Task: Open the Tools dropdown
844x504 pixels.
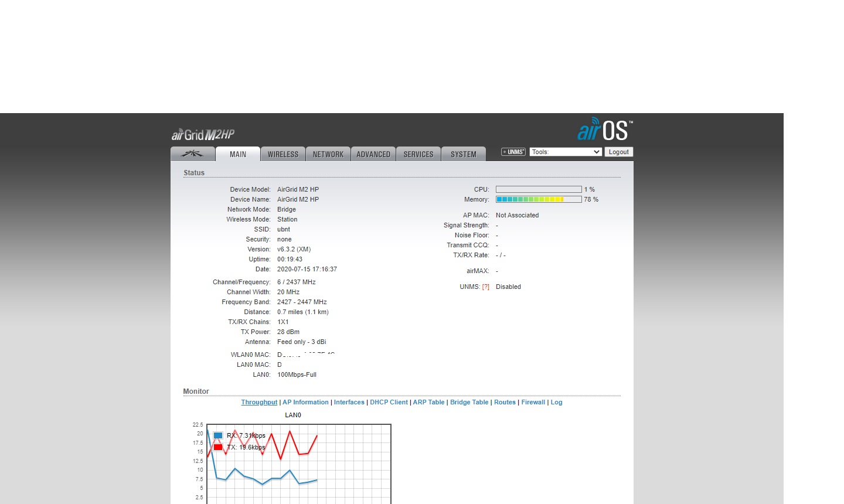Action: [566, 152]
